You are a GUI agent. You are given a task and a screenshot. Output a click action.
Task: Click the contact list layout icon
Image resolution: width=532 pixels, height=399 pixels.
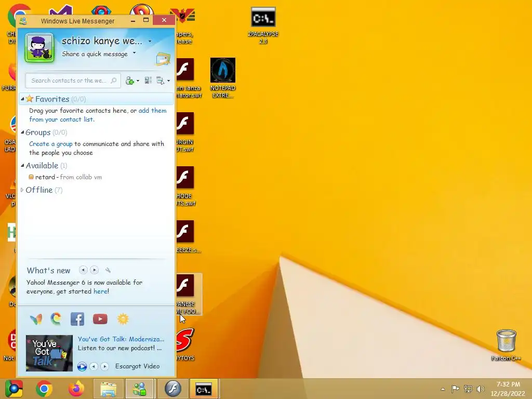[x=148, y=81]
